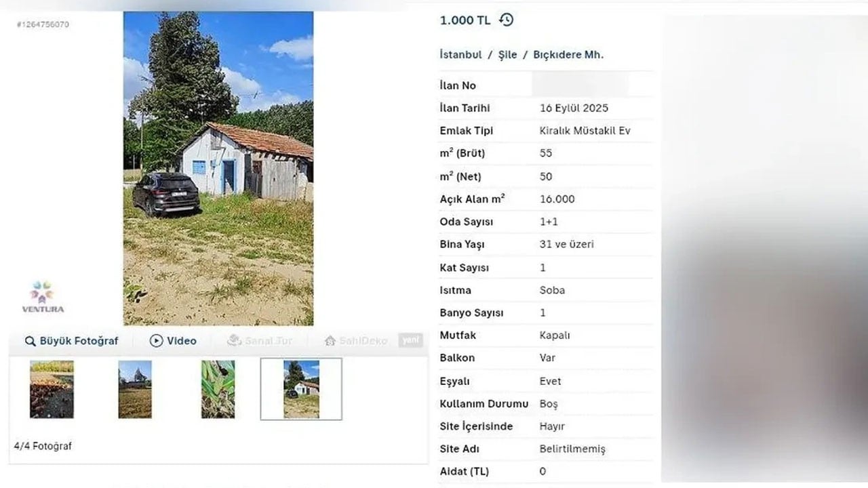Select the first photo thumbnail

[x=52, y=389]
